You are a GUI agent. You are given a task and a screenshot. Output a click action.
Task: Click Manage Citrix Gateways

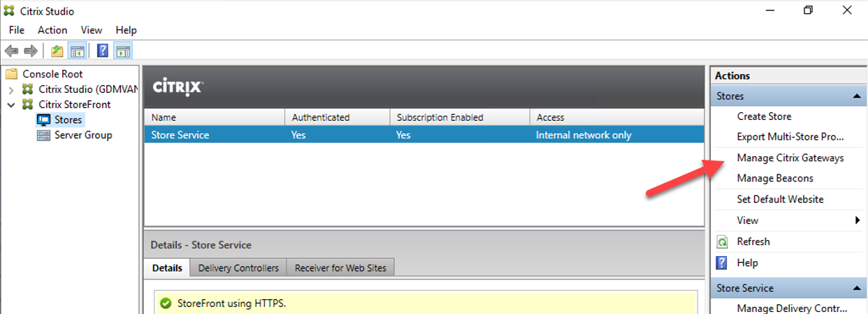[x=790, y=158]
